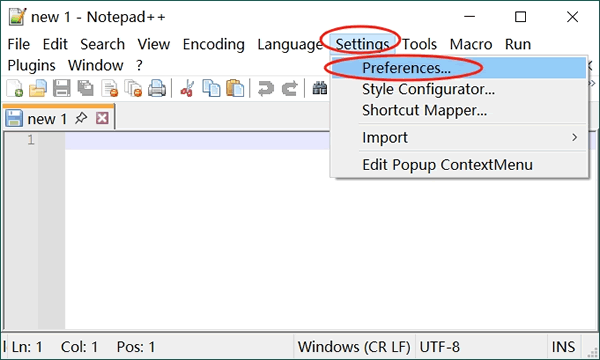Paste from clipboard using the Paste icon
Viewport: 600px width, 360px height.
[235, 88]
